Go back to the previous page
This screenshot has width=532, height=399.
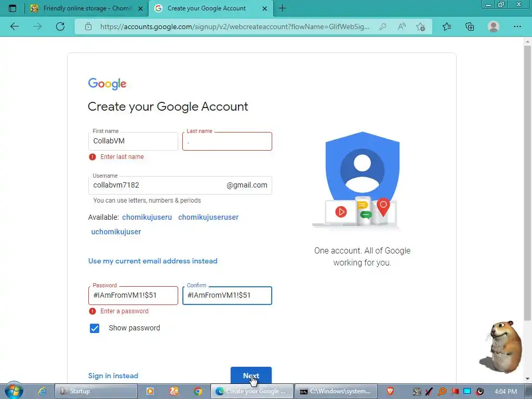(15, 26)
